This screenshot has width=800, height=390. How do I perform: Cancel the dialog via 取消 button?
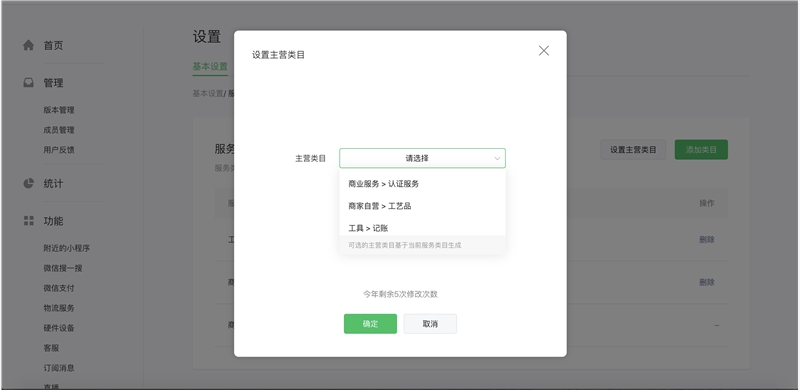[430, 324]
